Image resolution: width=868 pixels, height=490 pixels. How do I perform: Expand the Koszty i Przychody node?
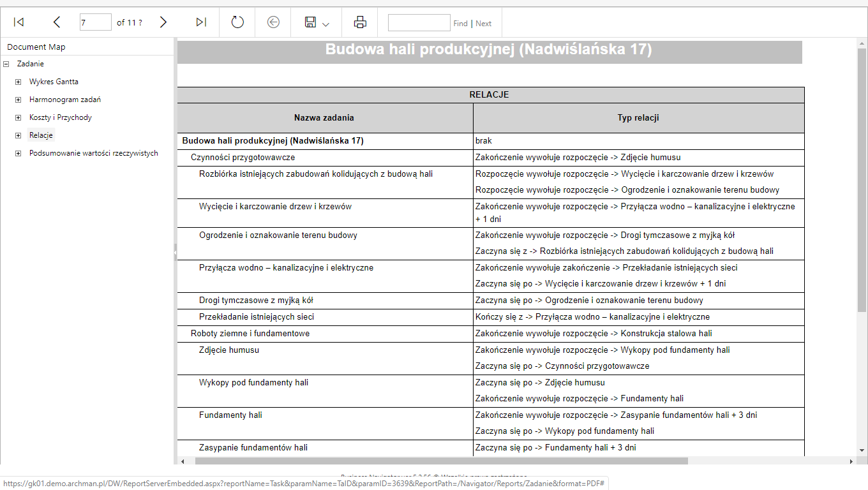[x=18, y=117]
